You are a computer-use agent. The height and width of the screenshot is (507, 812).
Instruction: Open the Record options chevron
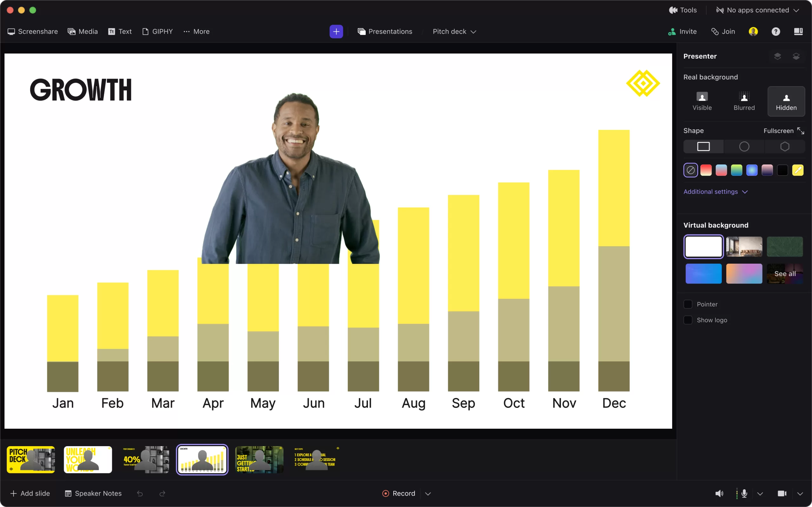click(x=428, y=494)
